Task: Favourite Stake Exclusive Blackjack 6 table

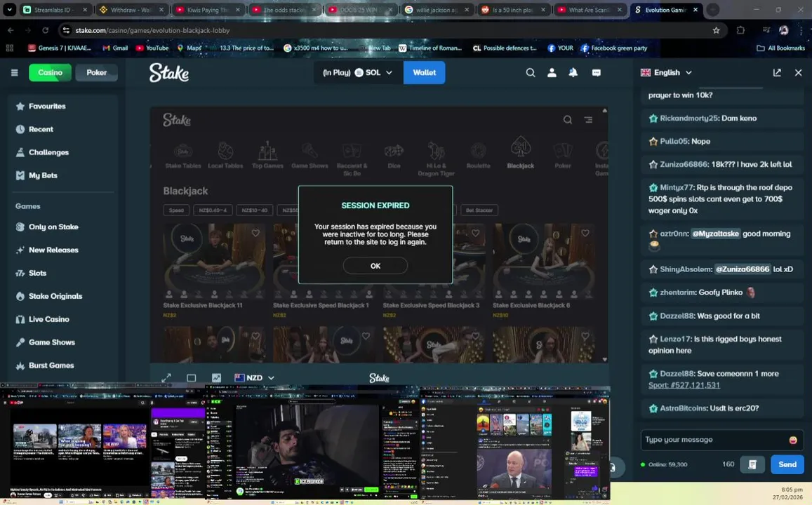Action: [x=585, y=234]
